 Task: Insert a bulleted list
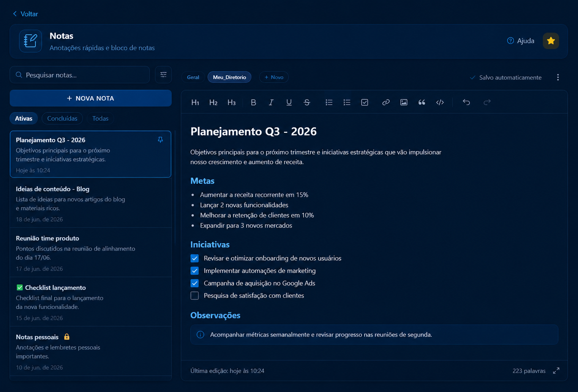[329, 102]
